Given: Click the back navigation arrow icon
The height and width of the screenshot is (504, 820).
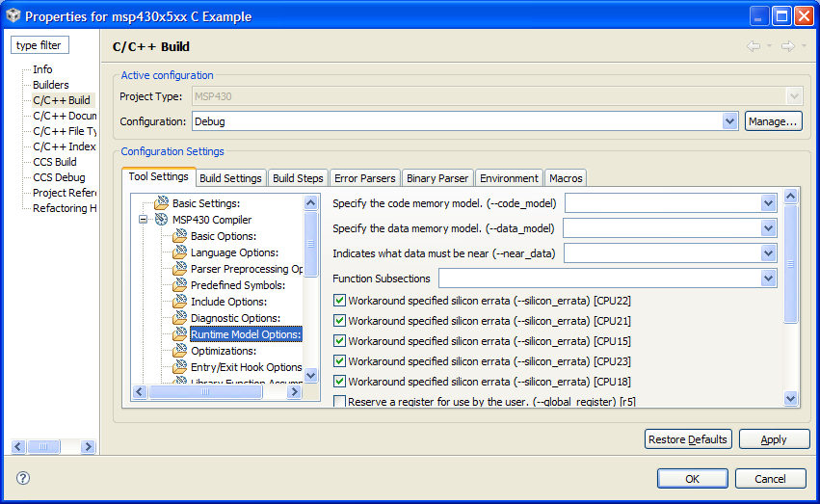Looking at the screenshot, I should coord(753,46).
